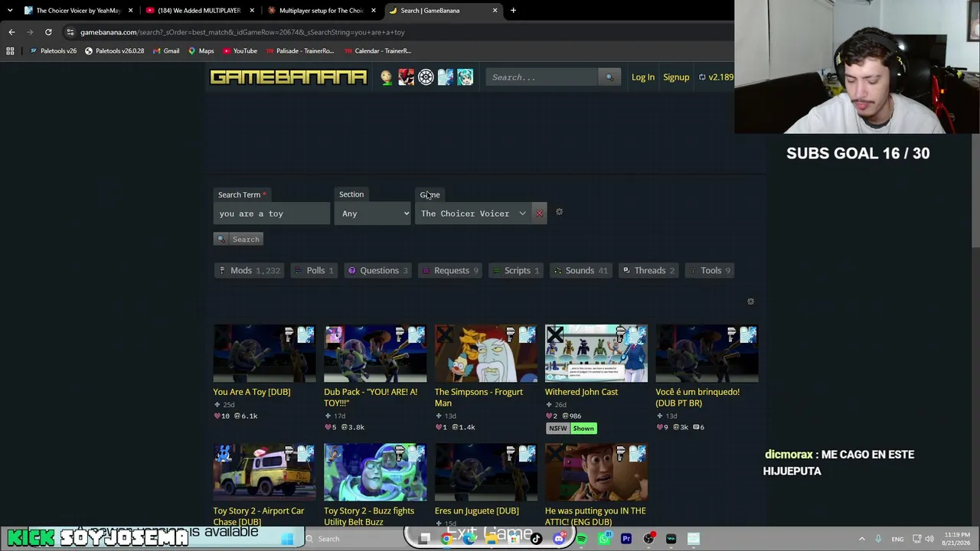This screenshot has width=980, height=551.
Task: Open the Withered John Cast title link
Action: [581, 392]
